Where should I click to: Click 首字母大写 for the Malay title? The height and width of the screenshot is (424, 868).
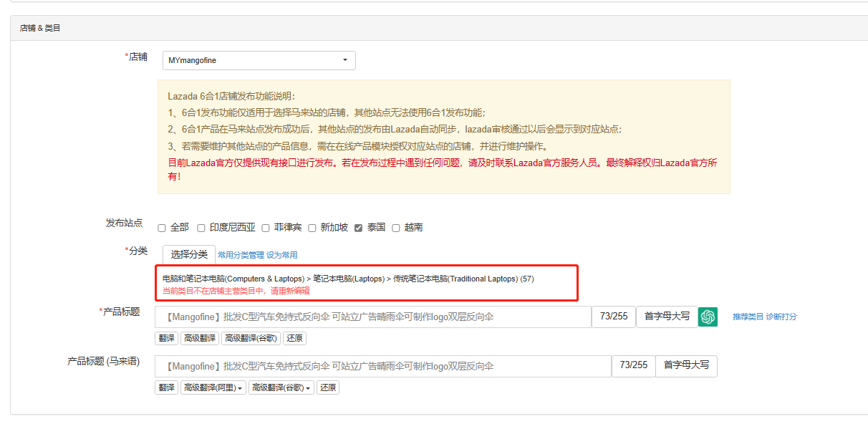point(686,365)
